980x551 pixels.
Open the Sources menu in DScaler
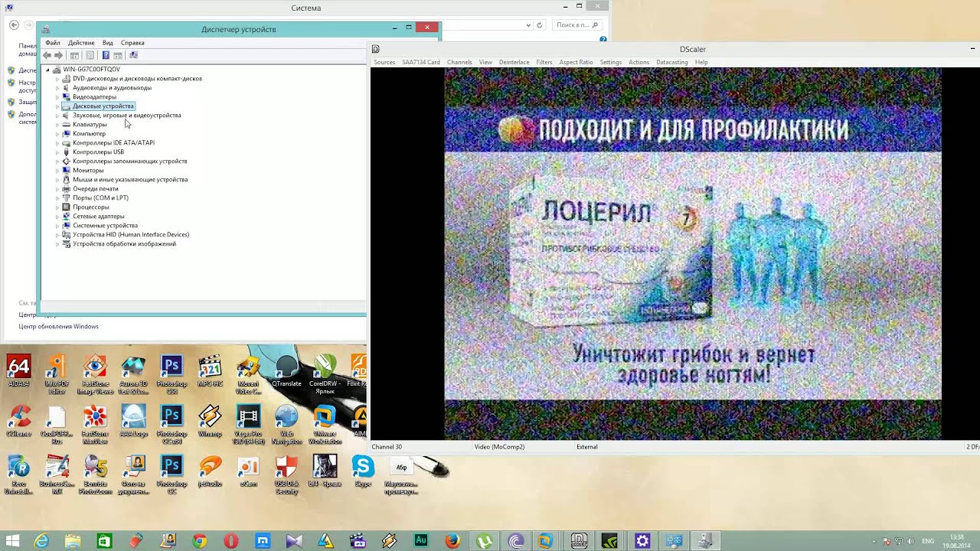(384, 62)
